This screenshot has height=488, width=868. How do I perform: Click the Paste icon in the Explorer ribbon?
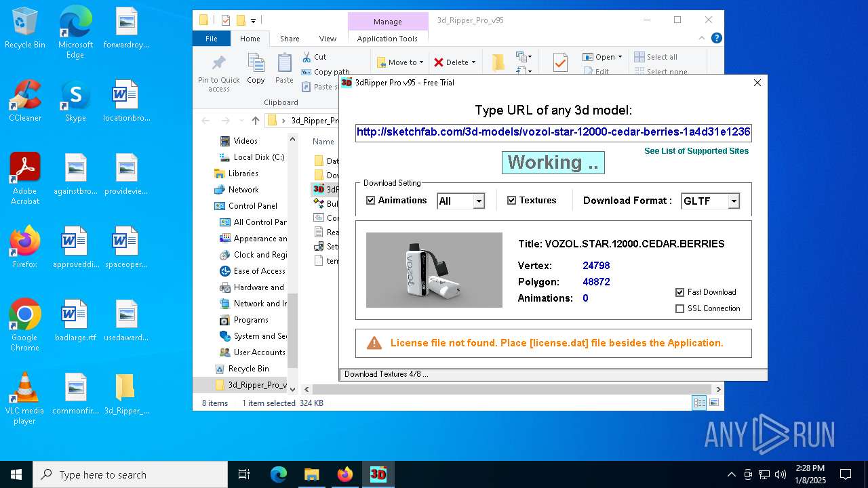(284, 69)
